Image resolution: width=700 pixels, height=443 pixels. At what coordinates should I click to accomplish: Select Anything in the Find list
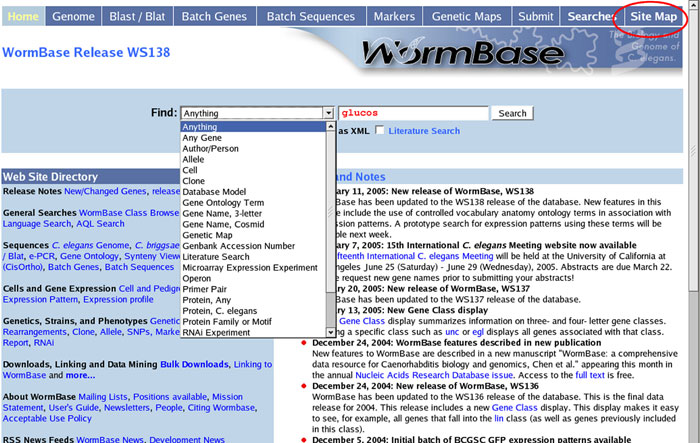[x=254, y=127]
